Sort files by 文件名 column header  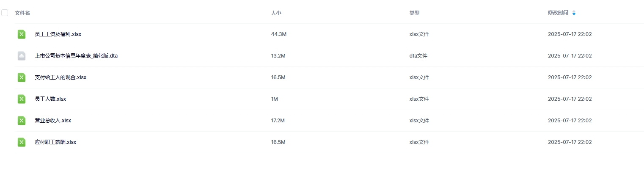pyautogui.click(x=22, y=13)
